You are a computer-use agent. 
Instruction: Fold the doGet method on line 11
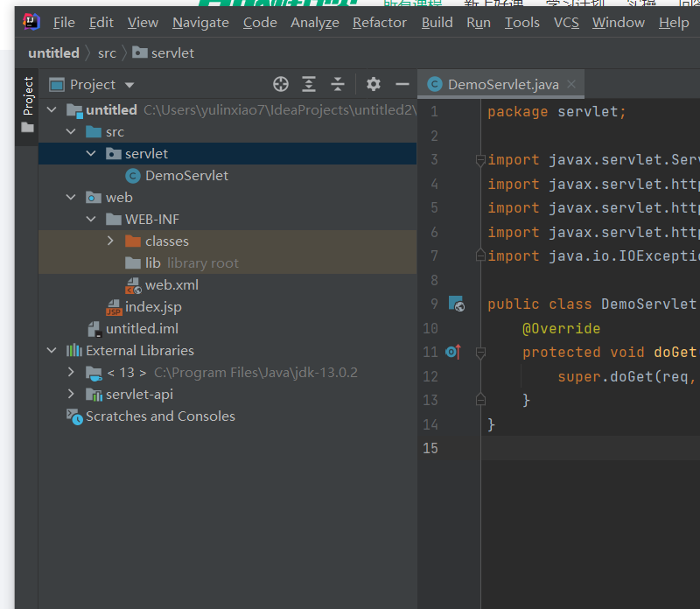[x=480, y=353]
